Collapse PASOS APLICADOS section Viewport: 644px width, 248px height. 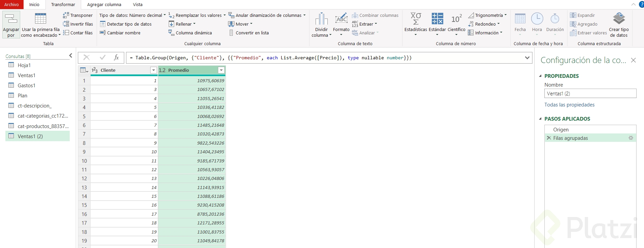click(x=541, y=119)
